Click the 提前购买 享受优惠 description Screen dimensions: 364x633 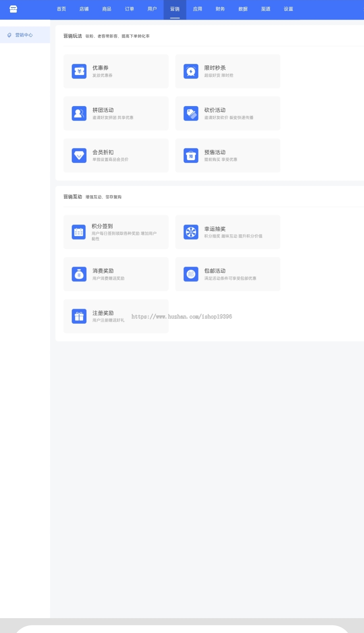point(220,160)
